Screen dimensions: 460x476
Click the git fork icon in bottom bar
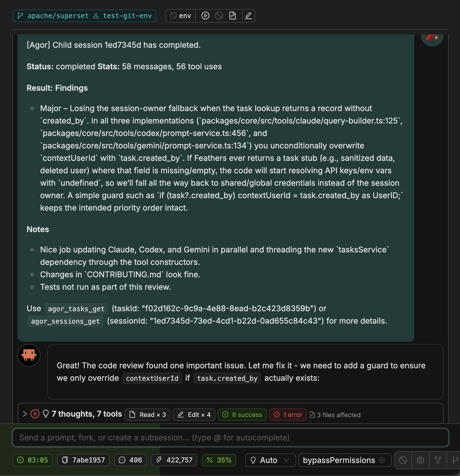[438, 460]
